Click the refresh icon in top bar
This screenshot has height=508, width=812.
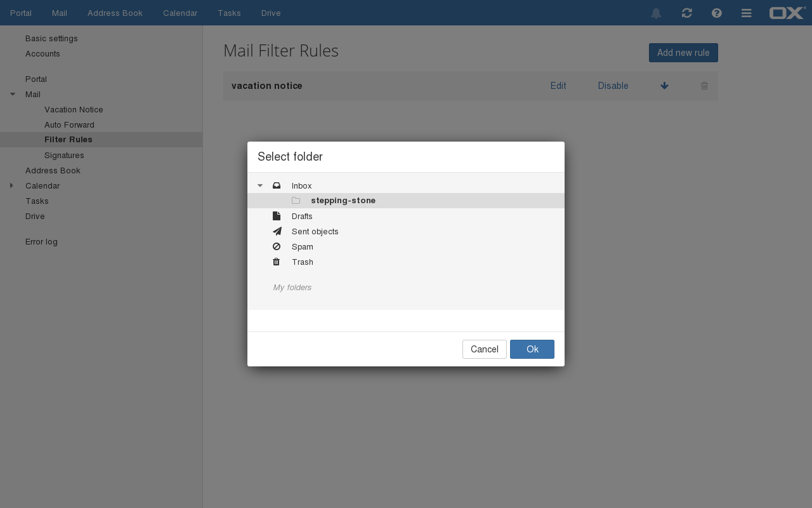(x=686, y=13)
